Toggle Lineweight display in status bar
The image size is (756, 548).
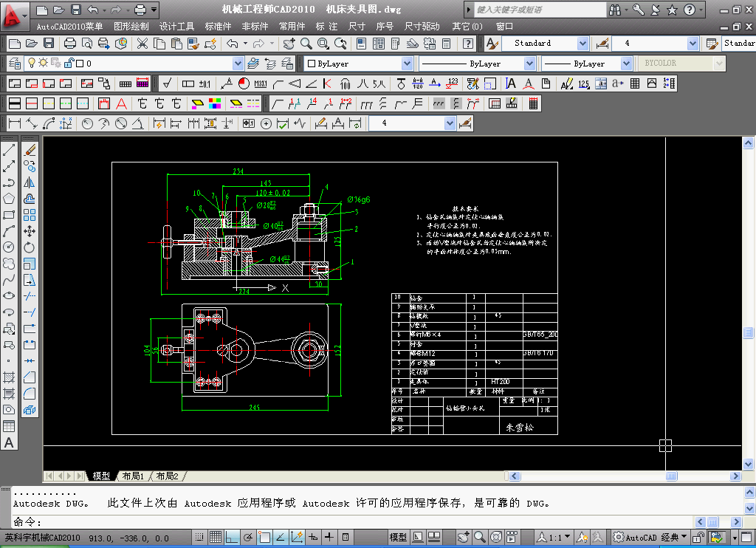[329, 537]
